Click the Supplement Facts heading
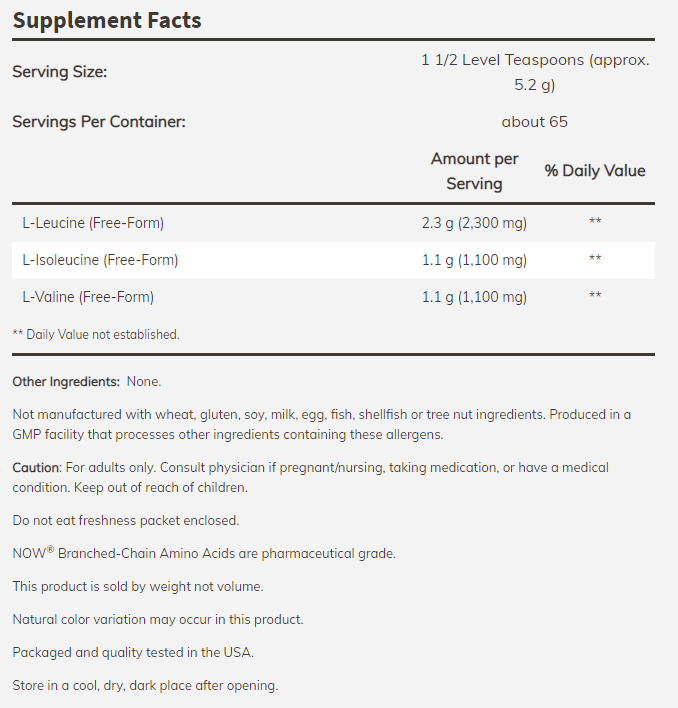The image size is (678, 708). 107,20
